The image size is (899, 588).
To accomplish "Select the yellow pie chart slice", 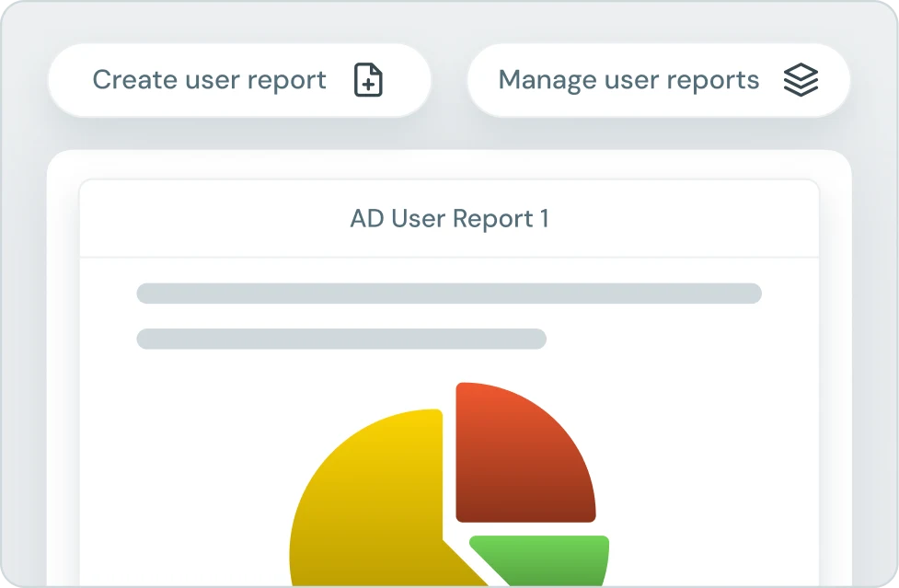I will pyautogui.click(x=377, y=497).
